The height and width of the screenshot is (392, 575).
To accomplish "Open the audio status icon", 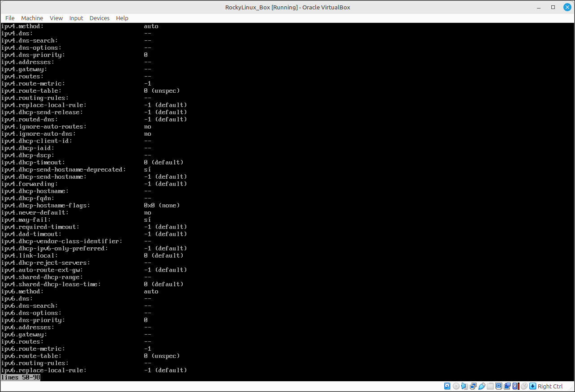I will click(464, 386).
